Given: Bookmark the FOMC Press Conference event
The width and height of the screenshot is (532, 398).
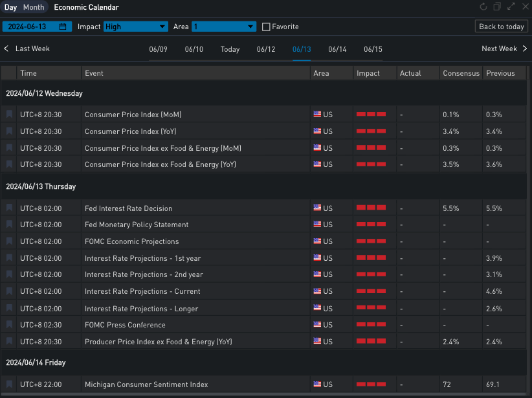Looking at the screenshot, I should tap(9, 324).
